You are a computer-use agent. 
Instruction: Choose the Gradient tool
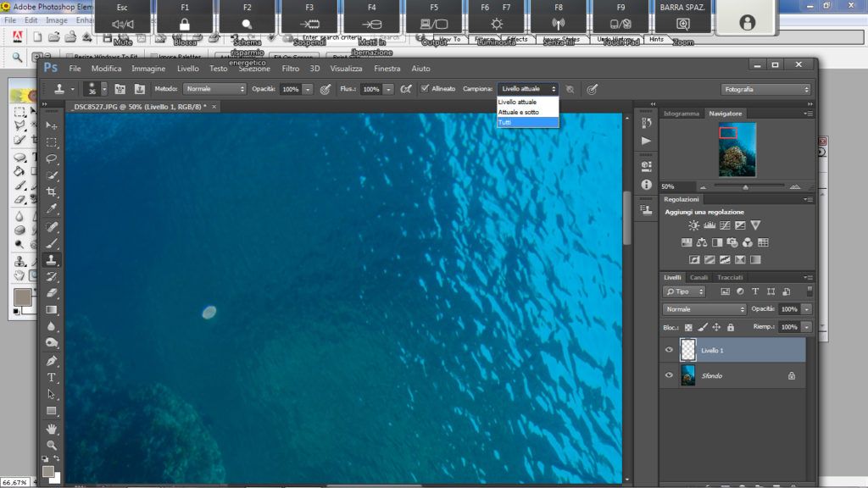pyautogui.click(x=52, y=309)
